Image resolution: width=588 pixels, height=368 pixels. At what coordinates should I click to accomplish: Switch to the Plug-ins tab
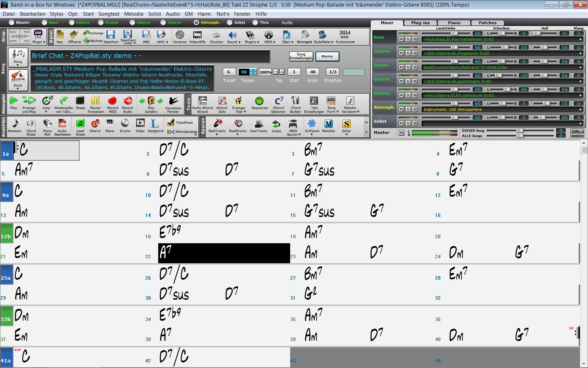click(x=420, y=23)
